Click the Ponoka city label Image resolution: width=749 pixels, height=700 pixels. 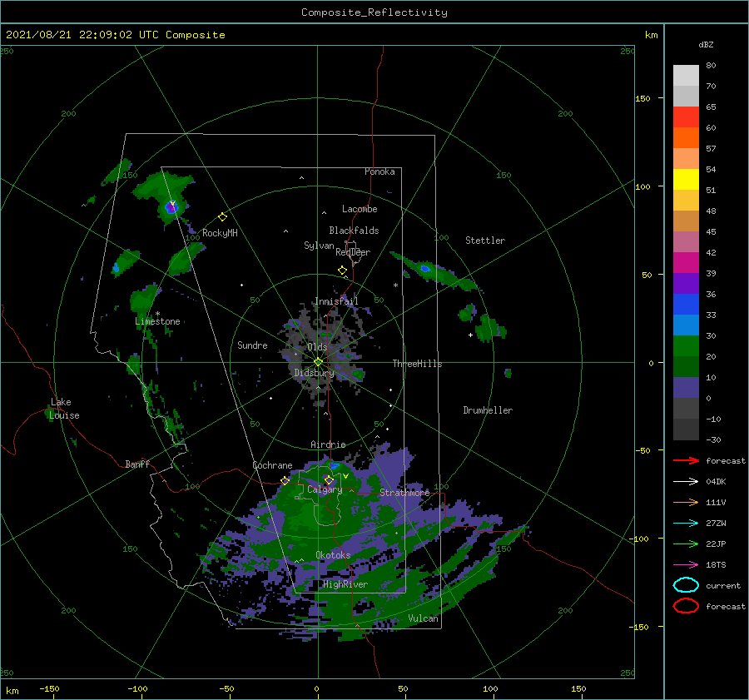click(x=379, y=171)
